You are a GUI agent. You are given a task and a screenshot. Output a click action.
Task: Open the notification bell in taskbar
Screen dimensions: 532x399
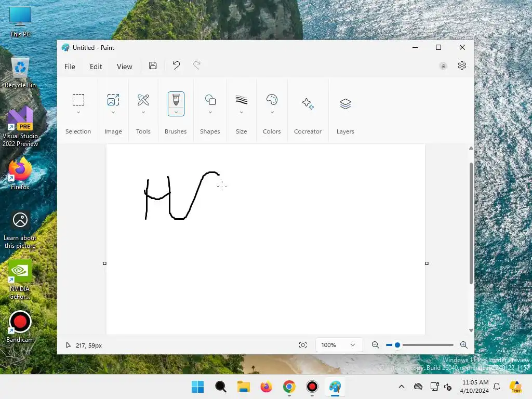497,387
